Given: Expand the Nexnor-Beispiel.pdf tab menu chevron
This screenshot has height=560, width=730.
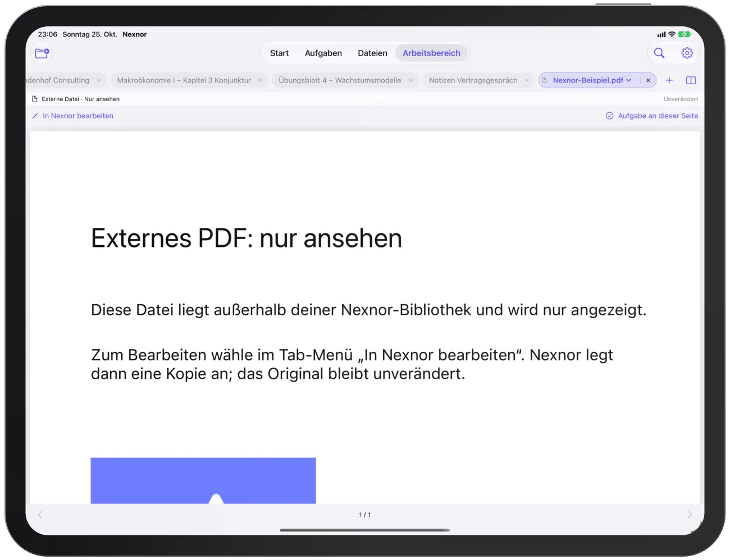Looking at the screenshot, I should coord(629,80).
